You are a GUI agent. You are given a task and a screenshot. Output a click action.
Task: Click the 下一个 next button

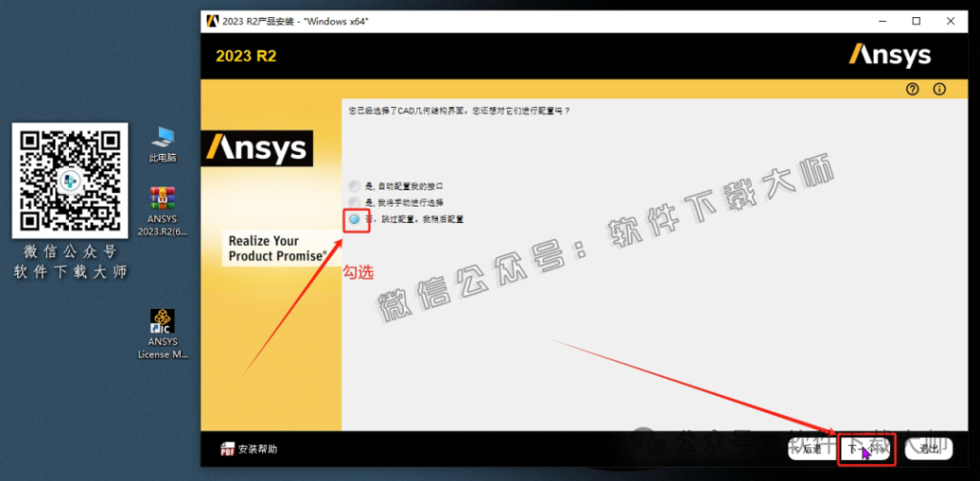867,448
